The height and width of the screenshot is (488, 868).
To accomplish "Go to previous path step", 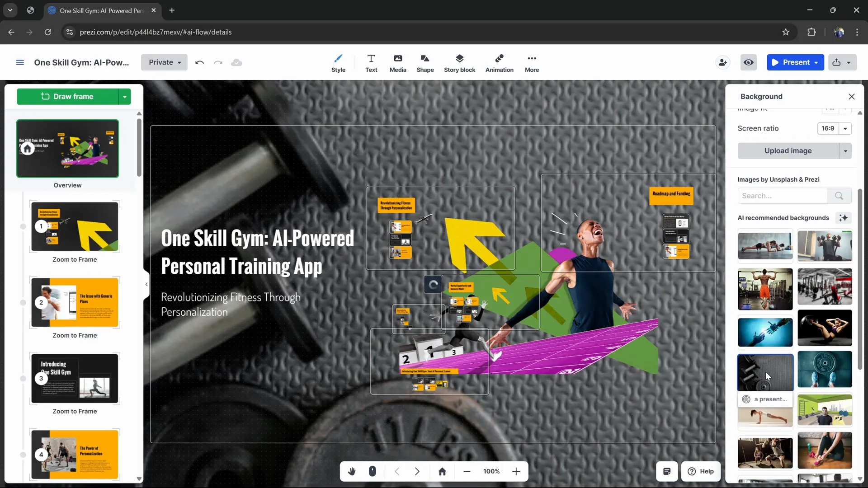I will (397, 471).
